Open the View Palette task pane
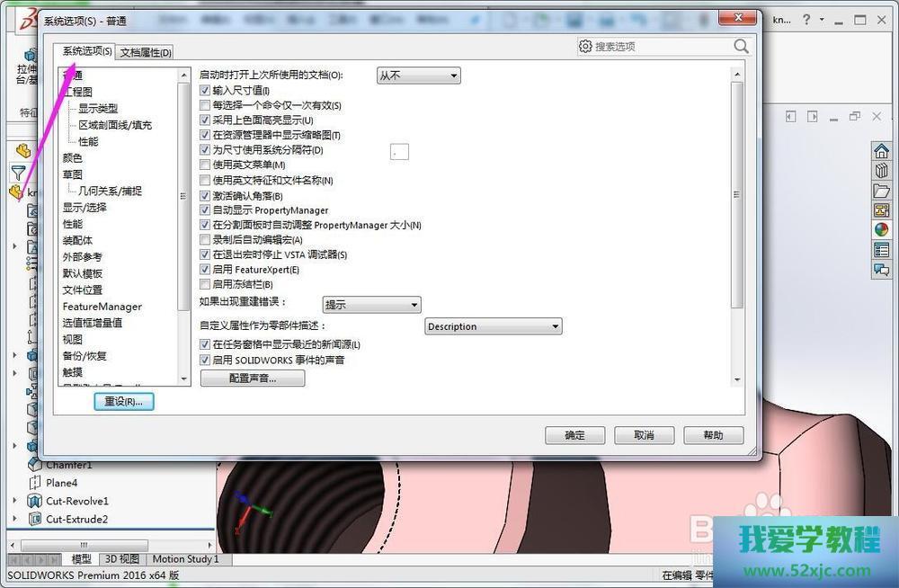899x588 pixels. point(881,210)
